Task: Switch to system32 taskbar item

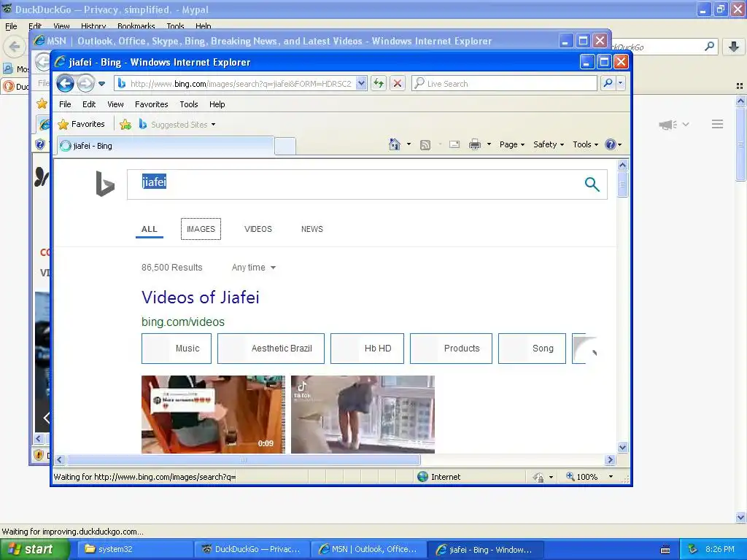Action: [136, 549]
